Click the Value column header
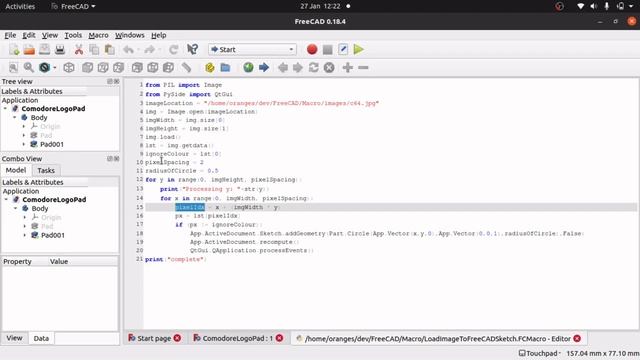The height and width of the screenshot is (360, 640). [x=59, y=262]
